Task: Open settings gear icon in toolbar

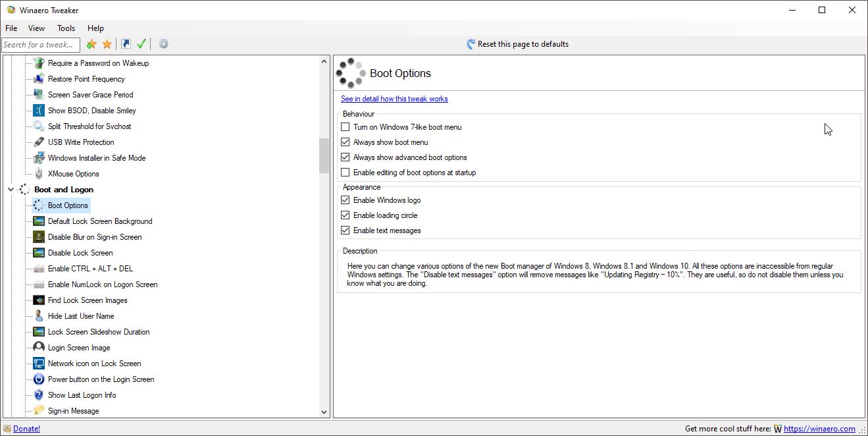Action: tap(164, 44)
